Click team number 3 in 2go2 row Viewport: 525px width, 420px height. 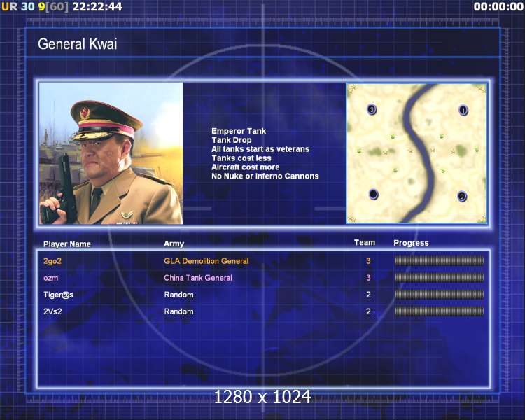[x=368, y=261]
